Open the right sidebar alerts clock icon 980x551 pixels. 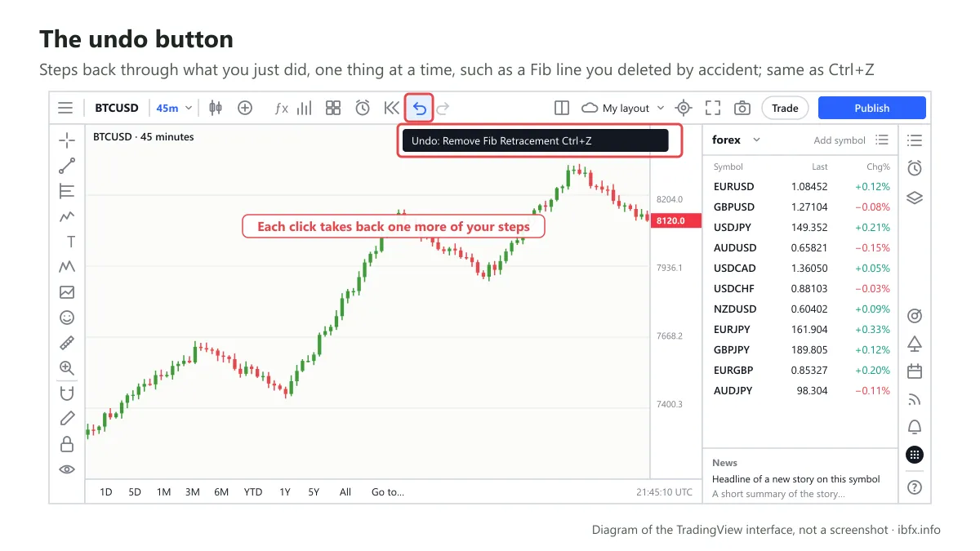click(915, 168)
